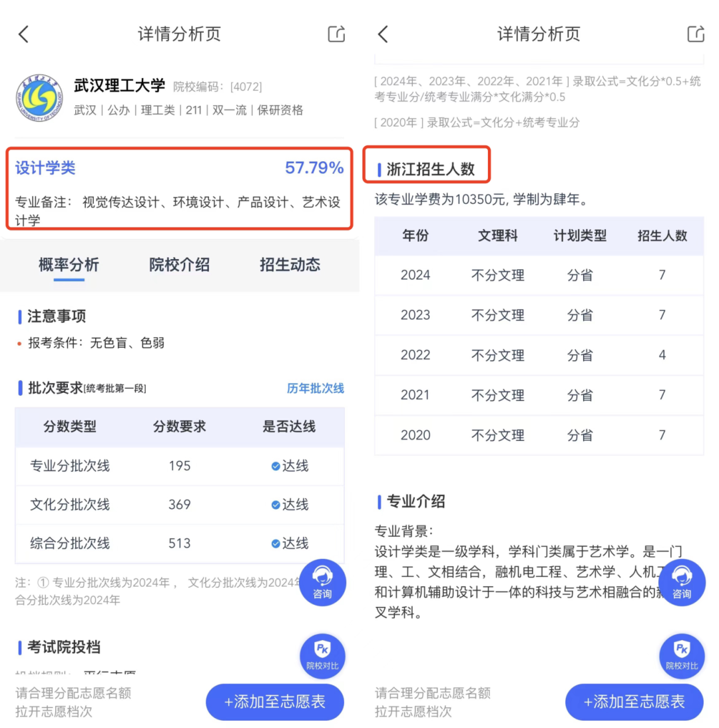
Task: Select the 概率分析 tab
Action: (69, 264)
